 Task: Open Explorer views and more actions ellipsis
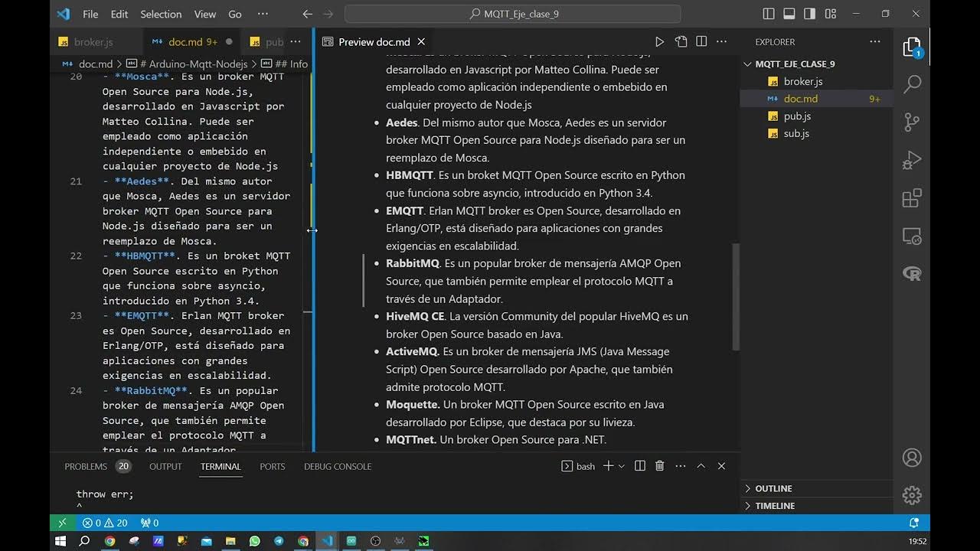pos(875,42)
